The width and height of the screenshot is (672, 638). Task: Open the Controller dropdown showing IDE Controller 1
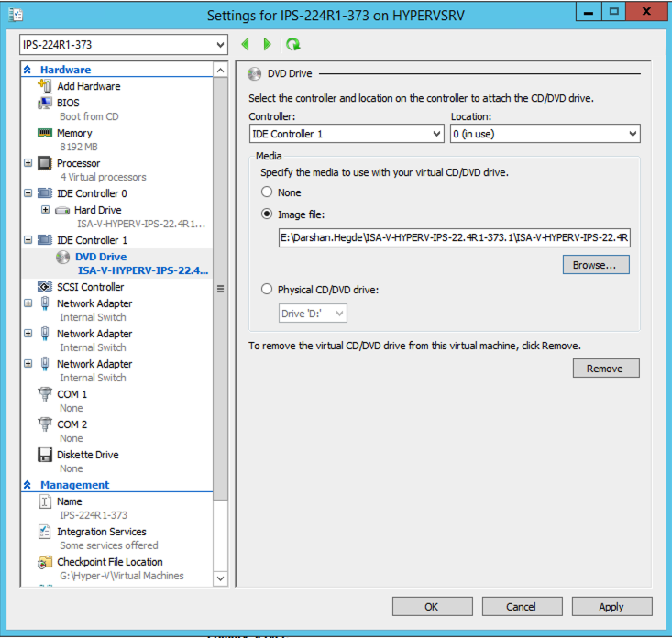347,134
